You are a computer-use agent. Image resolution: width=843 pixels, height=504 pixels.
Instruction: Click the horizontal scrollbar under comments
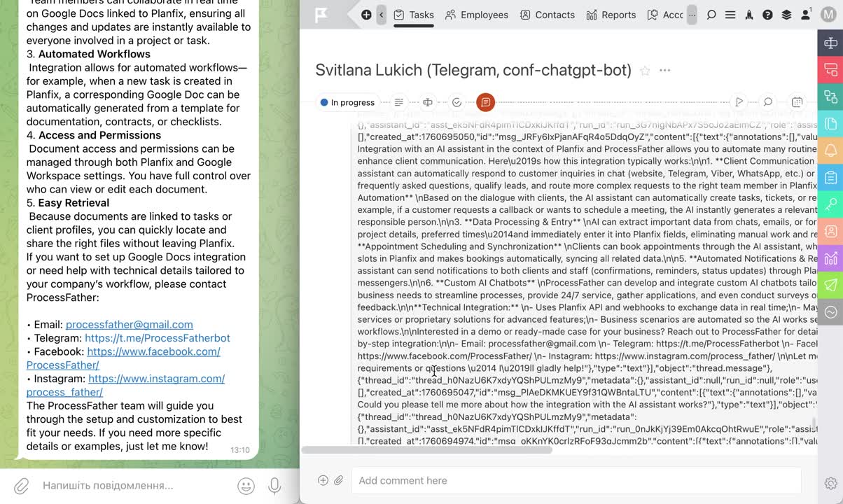pyautogui.click(x=426, y=450)
